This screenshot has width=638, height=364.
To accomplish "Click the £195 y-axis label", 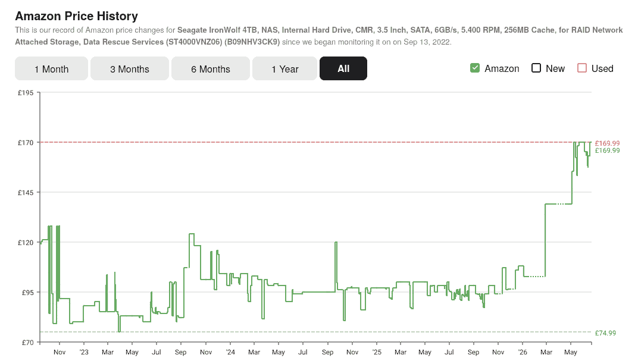I will tap(25, 93).
